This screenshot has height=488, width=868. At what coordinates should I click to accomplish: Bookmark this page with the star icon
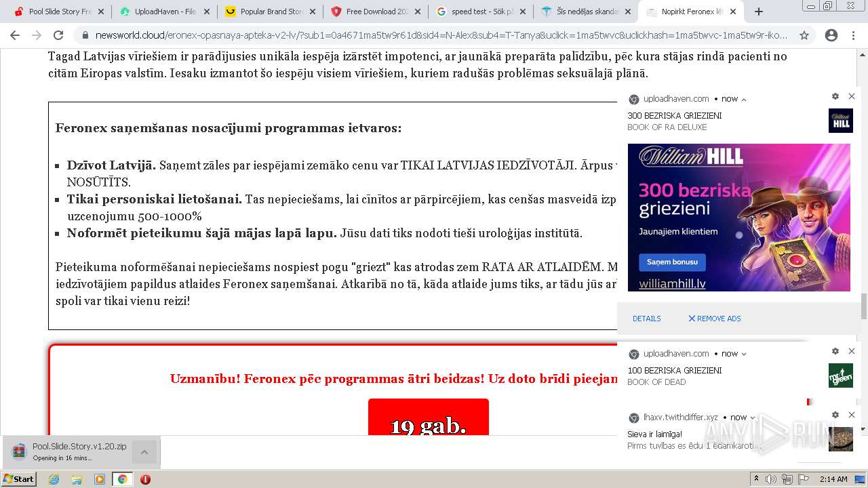(804, 35)
